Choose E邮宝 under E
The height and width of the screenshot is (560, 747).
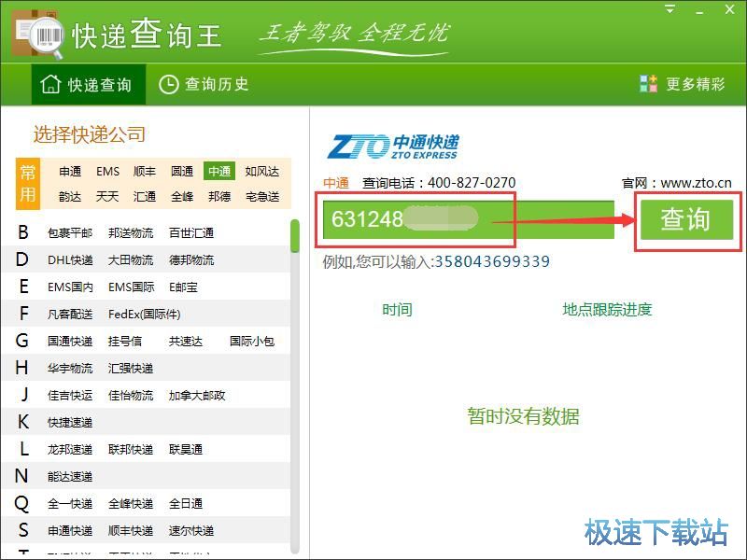[183, 287]
